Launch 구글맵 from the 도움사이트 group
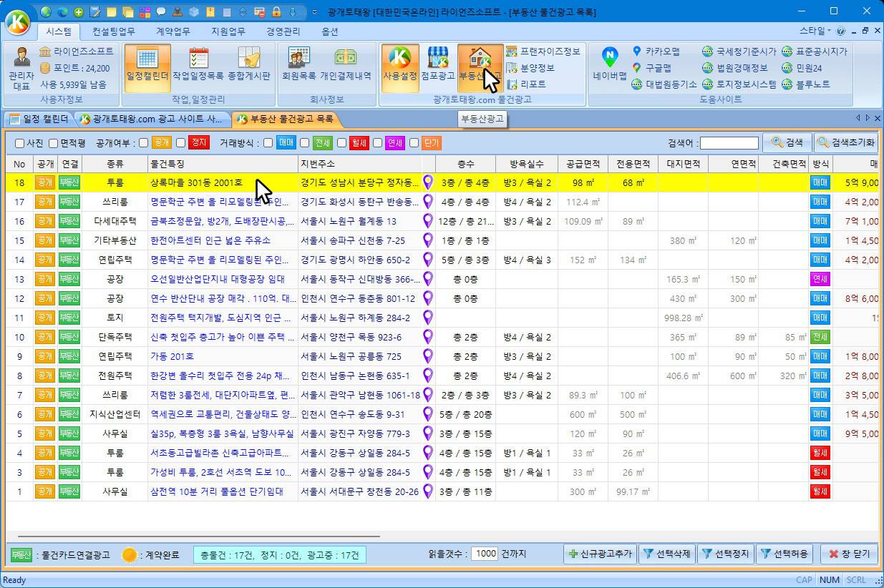Image resolution: width=884 pixels, height=588 pixels. pyautogui.click(x=652, y=68)
